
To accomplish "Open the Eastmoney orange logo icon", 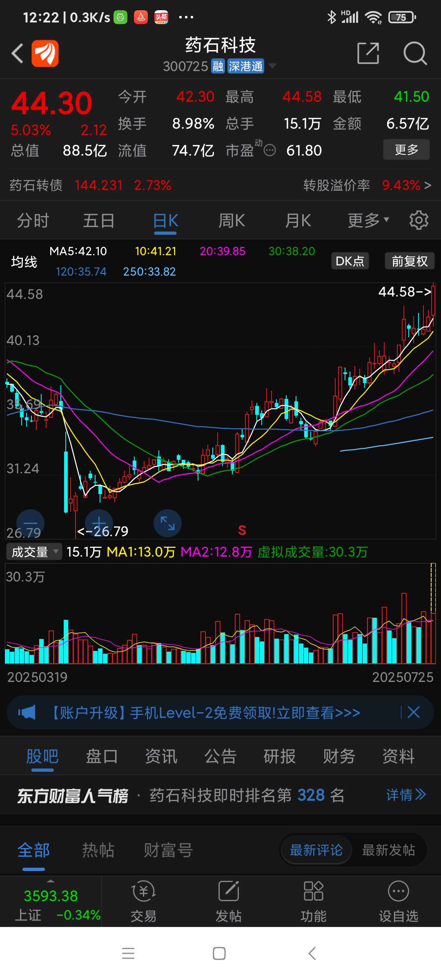I will pos(45,53).
